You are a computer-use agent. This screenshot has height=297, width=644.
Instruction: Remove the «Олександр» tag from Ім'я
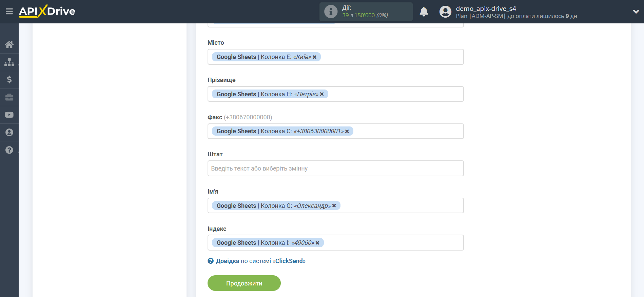[334, 205]
